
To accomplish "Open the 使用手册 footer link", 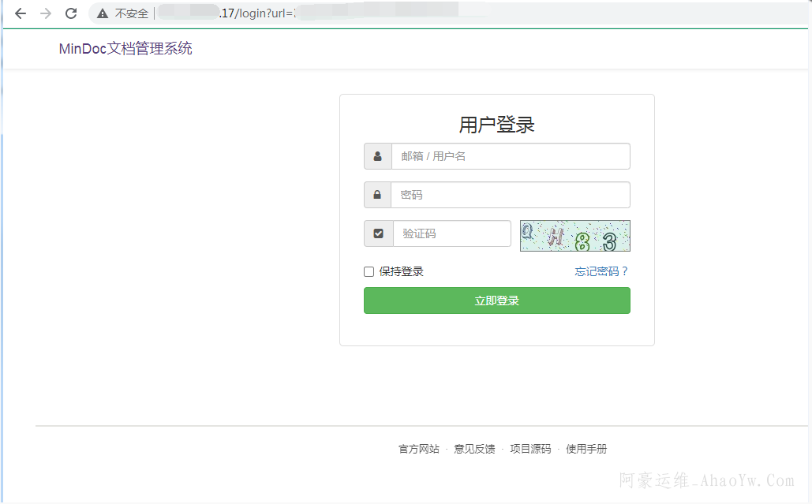I will [x=586, y=450].
